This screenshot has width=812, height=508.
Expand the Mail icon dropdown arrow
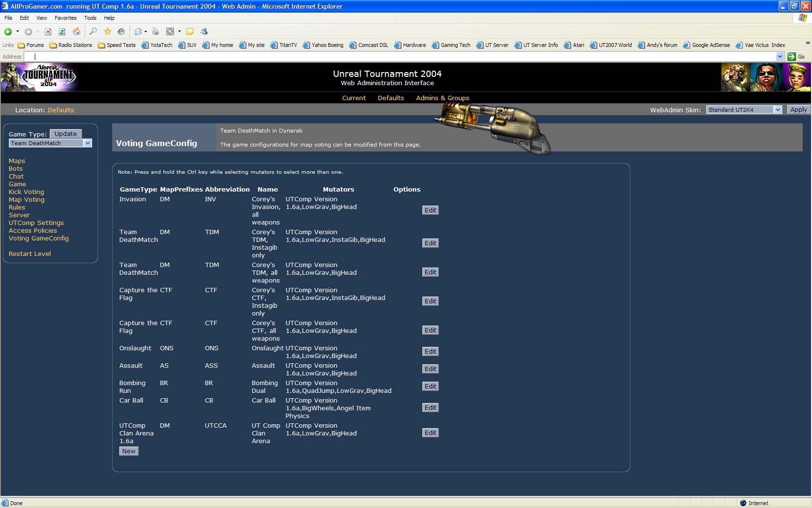pyautogui.click(x=145, y=31)
